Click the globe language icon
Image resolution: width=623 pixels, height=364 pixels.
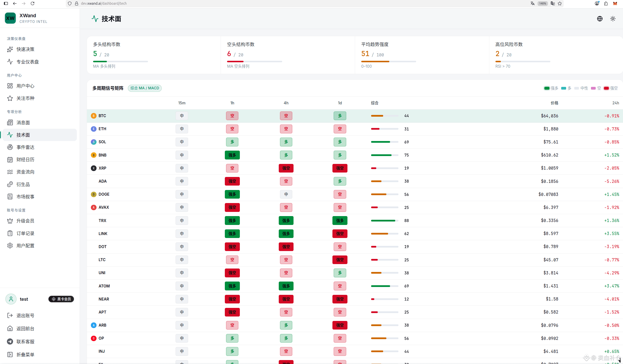point(600,19)
